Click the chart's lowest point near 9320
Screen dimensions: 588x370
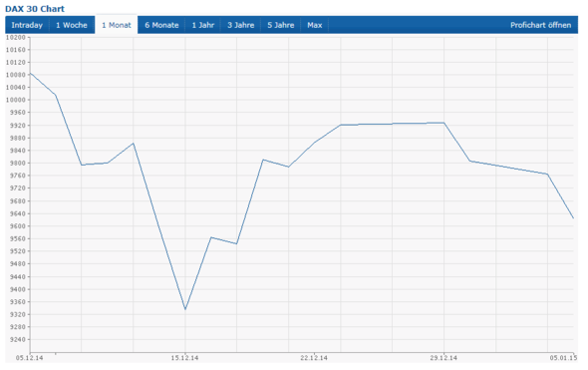pyautogui.click(x=185, y=309)
